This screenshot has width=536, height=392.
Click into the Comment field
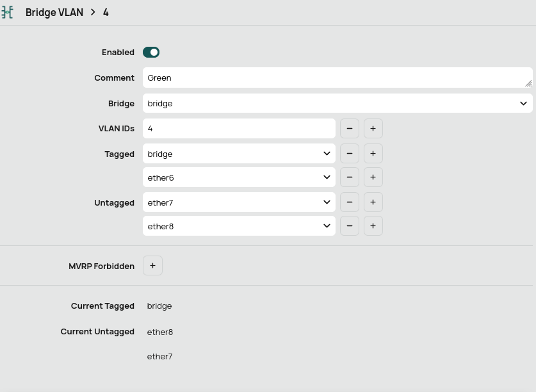pos(333,78)
